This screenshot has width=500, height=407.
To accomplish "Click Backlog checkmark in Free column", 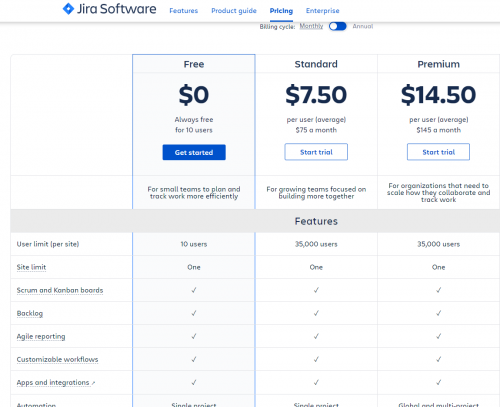I will pos(194,313).
